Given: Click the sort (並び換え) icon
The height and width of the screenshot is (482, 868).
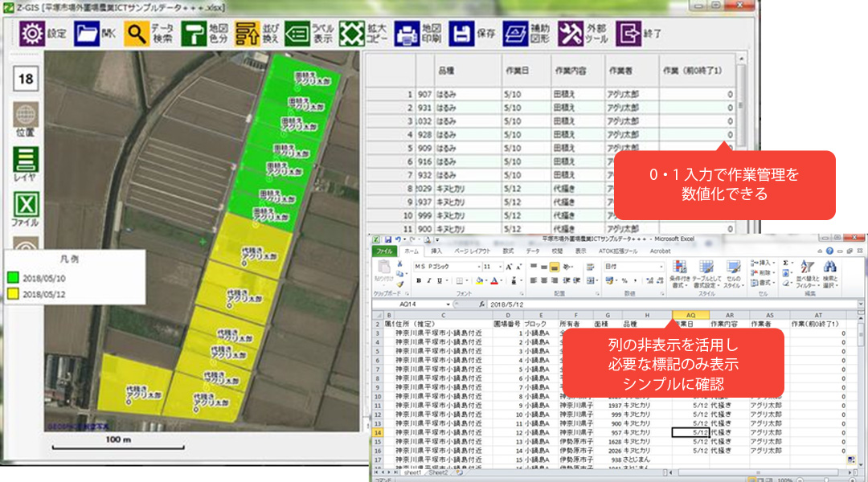Looking at the screenshot, I should pyautogui.click(x=247, y=34).
